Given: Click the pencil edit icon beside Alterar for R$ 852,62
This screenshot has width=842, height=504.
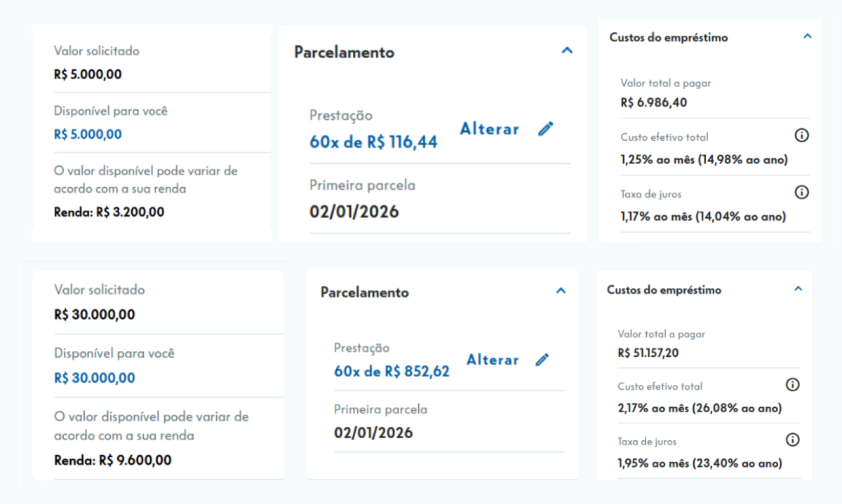Looking at the screenshot, I should coord(542,360).
